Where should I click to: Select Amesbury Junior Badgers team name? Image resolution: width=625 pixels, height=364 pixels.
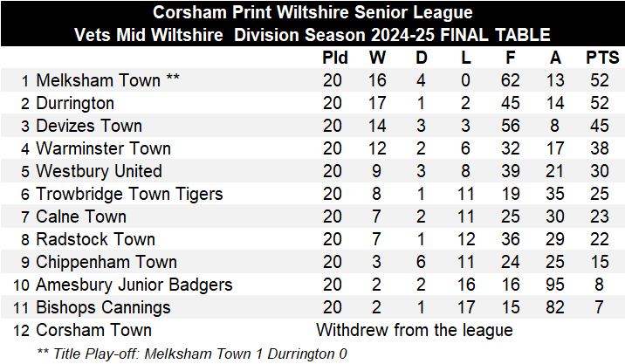pos(134,285)
